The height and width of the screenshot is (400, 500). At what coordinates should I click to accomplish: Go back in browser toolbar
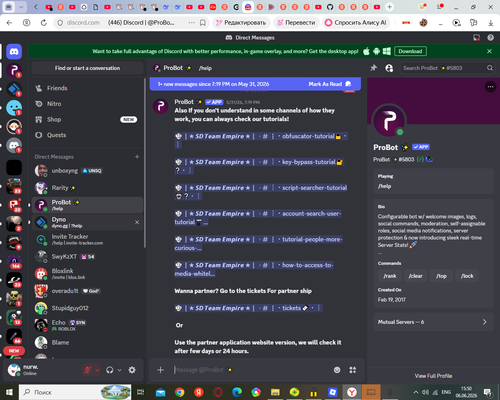tap(9, 23)
